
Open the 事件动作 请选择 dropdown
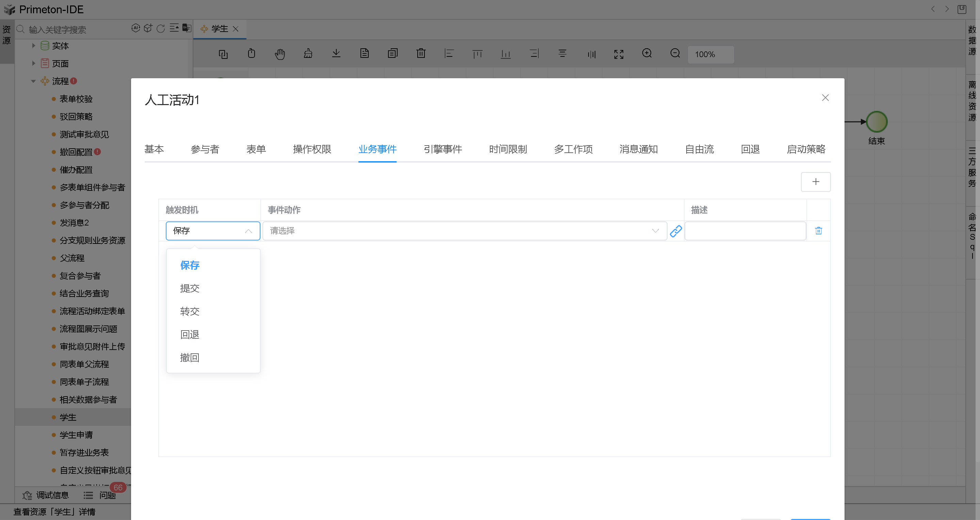click(464, 231)
